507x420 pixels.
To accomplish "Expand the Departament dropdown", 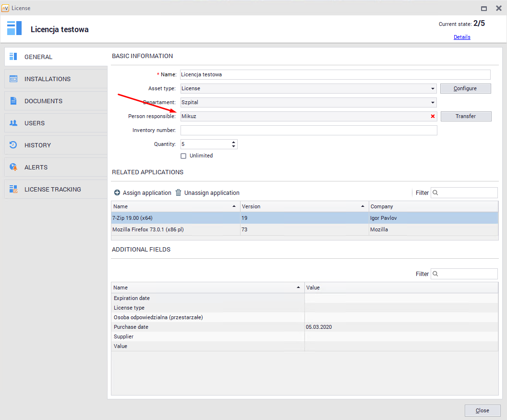I will 433,103.
